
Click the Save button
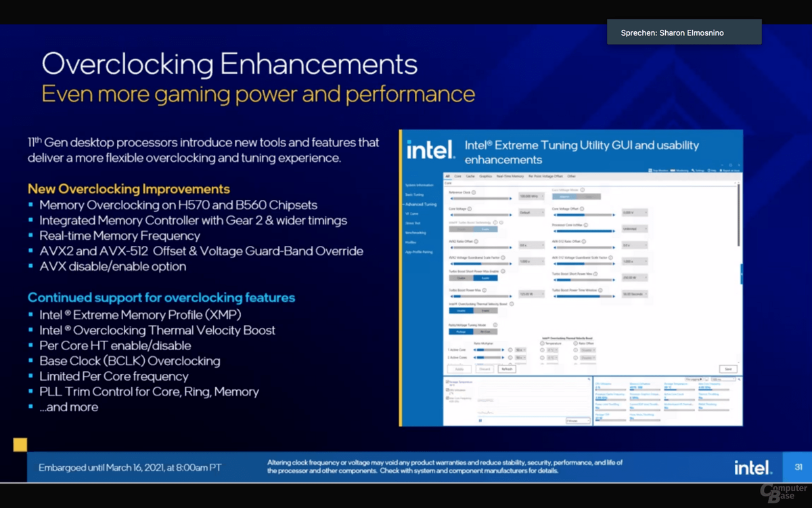tap(728, 369)
